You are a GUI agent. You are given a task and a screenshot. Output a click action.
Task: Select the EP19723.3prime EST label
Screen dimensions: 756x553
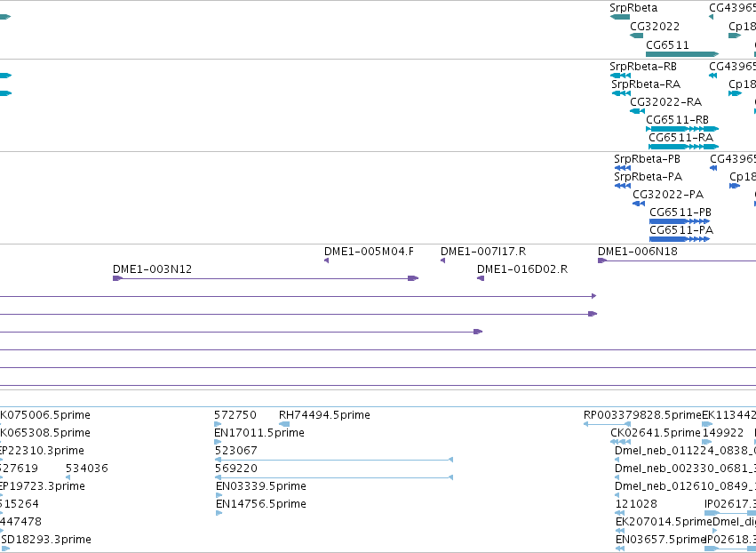[43, 487]
